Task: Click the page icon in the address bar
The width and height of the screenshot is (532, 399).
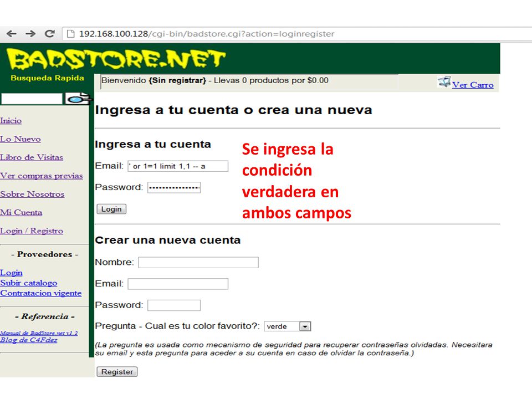Action: 70,34
